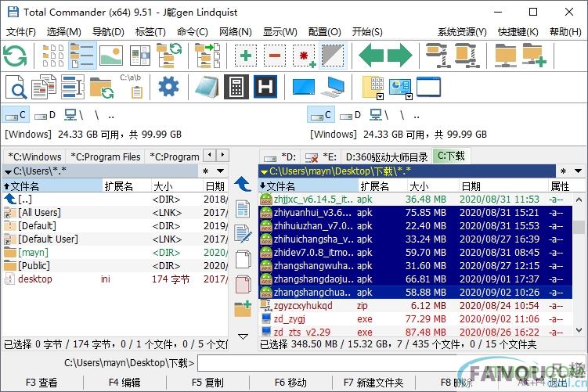588x392 pixels.
Task: Click F5 复制 button
Action: (207, 383)
